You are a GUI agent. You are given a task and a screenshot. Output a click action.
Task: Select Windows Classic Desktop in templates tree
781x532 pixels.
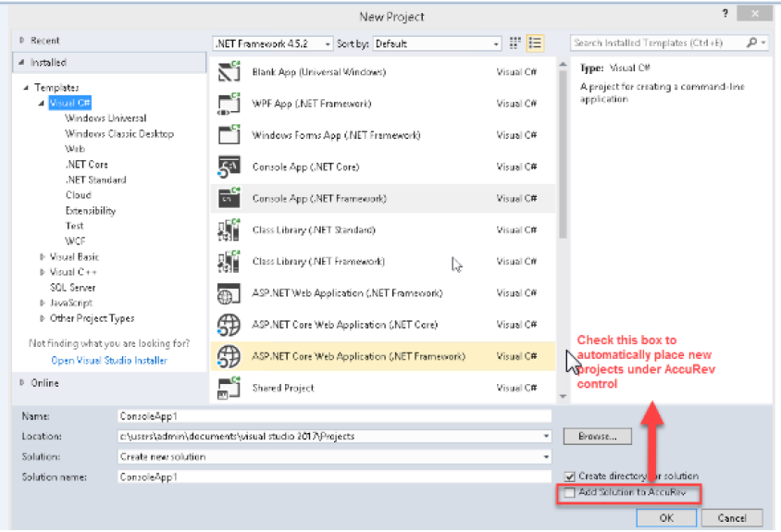click(118, 134)
